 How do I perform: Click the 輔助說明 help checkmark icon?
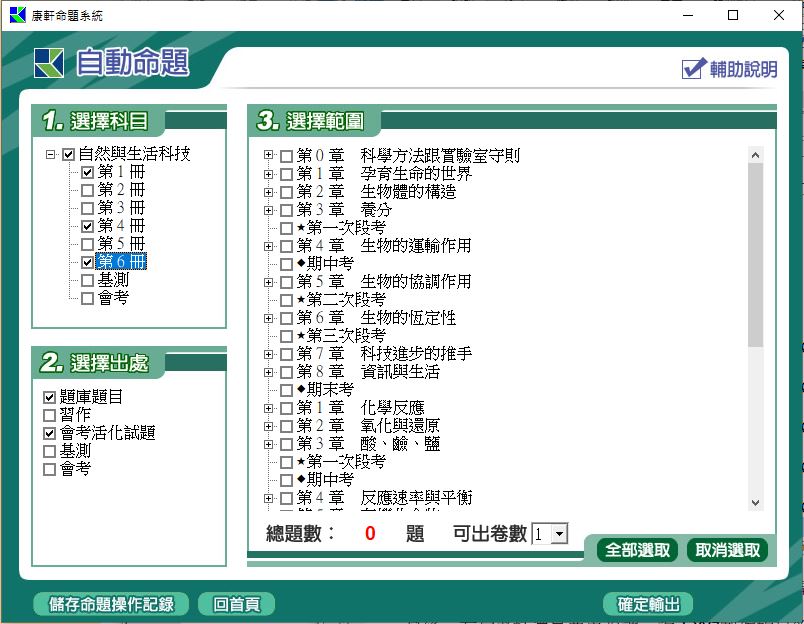pos(694,68)
